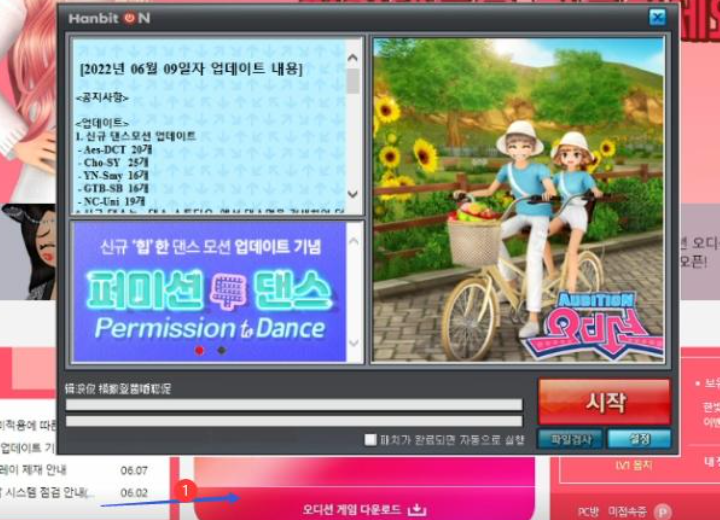This screenshot has height=520, width=720.
Task: Open the 06.02 시스템 점검 notice
Action: (x=73, y=492)
